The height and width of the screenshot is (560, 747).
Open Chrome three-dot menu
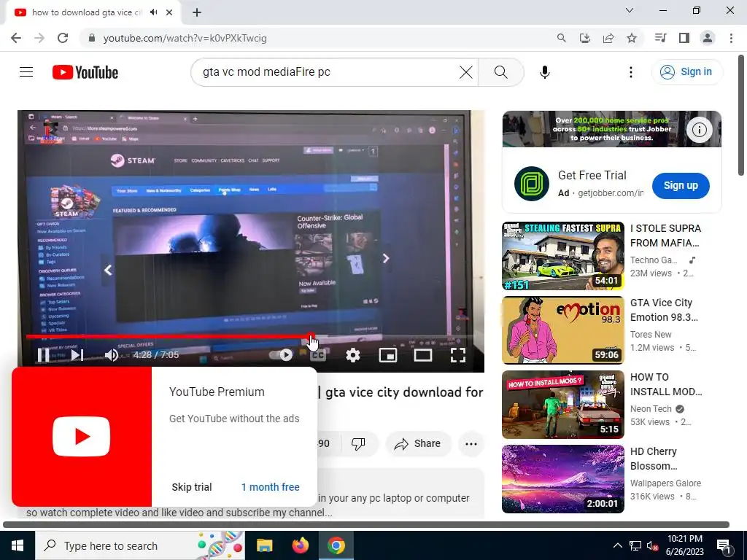coord(731,38)
